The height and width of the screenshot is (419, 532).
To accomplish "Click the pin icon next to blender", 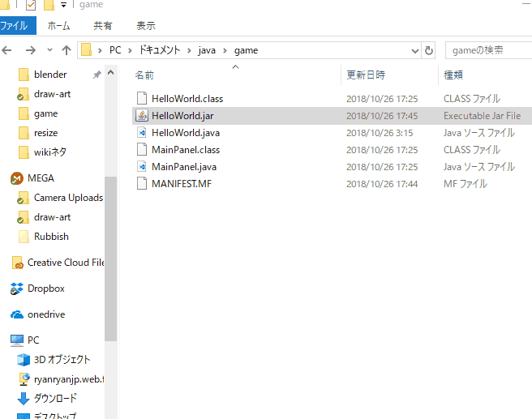I will pos(97,75).
